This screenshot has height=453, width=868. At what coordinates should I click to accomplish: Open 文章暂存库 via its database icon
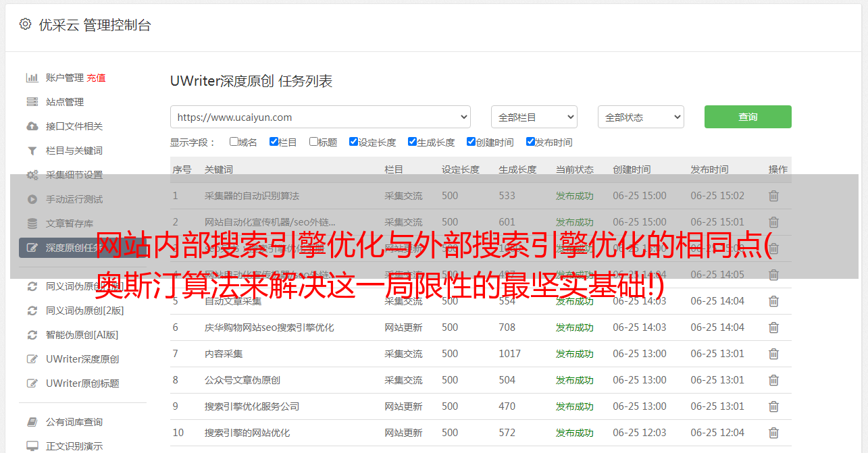coord(32,223)
